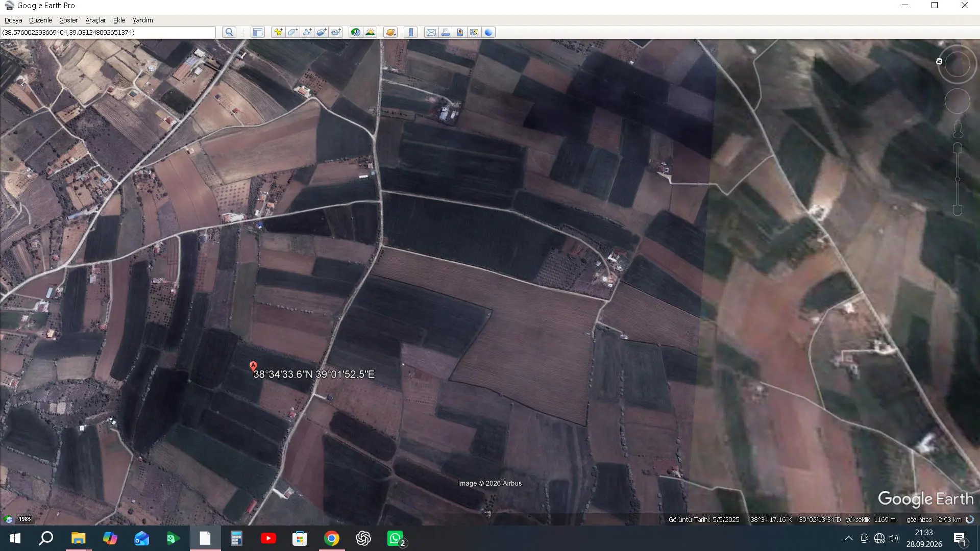Click the pan joystick ring control
This screenshot has width=980, height=551.
(x=957, y=102)
